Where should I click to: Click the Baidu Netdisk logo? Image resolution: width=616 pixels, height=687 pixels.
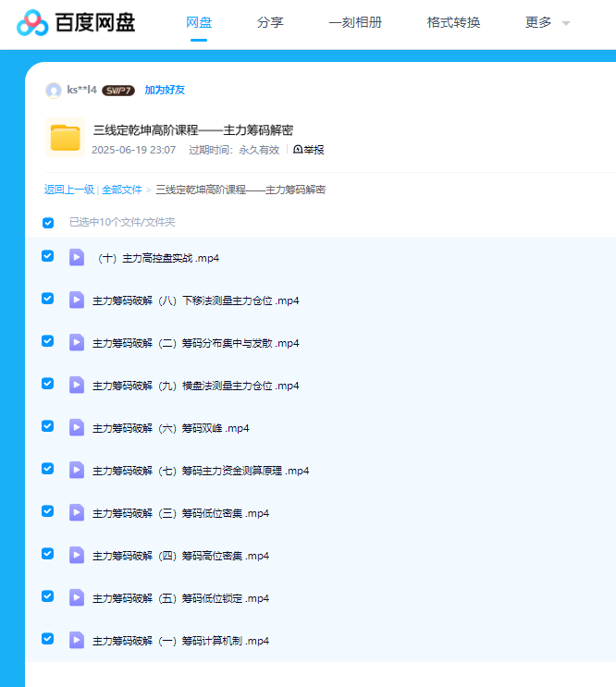76,22
